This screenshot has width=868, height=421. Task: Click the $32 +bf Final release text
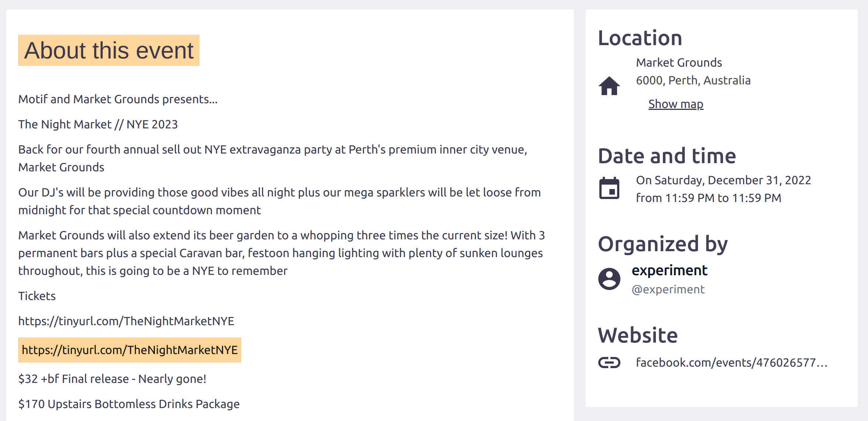click(x=112, y=379)
